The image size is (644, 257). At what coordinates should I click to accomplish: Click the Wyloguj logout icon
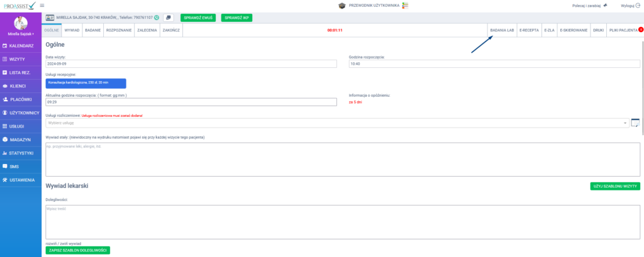pyautogui.click(x=637, y=5)
